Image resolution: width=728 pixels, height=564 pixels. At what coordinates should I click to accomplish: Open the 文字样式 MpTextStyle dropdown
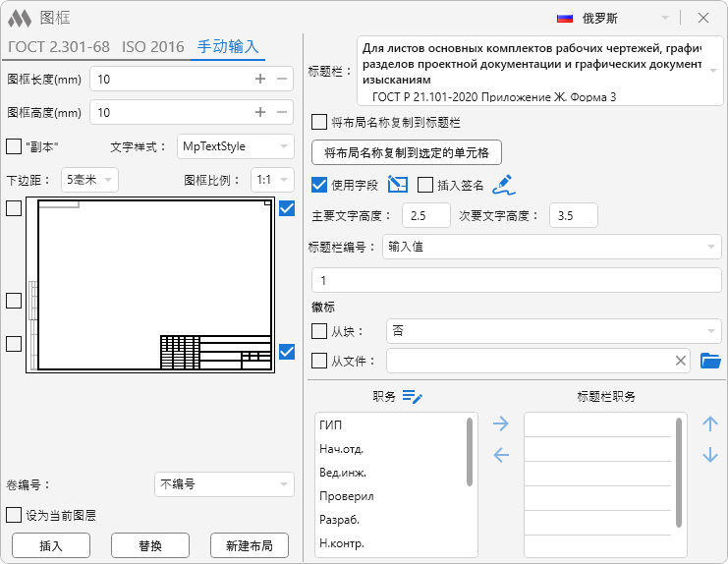235,146
